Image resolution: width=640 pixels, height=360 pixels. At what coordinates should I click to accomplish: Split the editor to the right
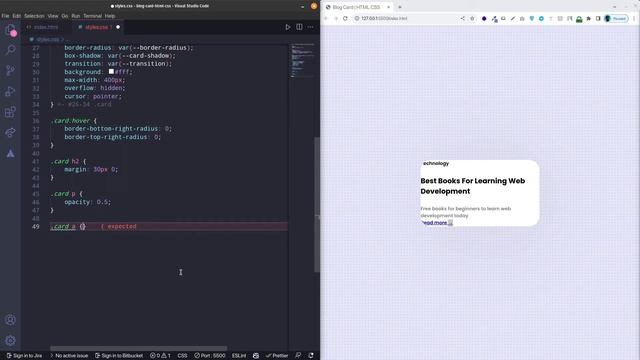pyautogui.click(x=299, y=27)
